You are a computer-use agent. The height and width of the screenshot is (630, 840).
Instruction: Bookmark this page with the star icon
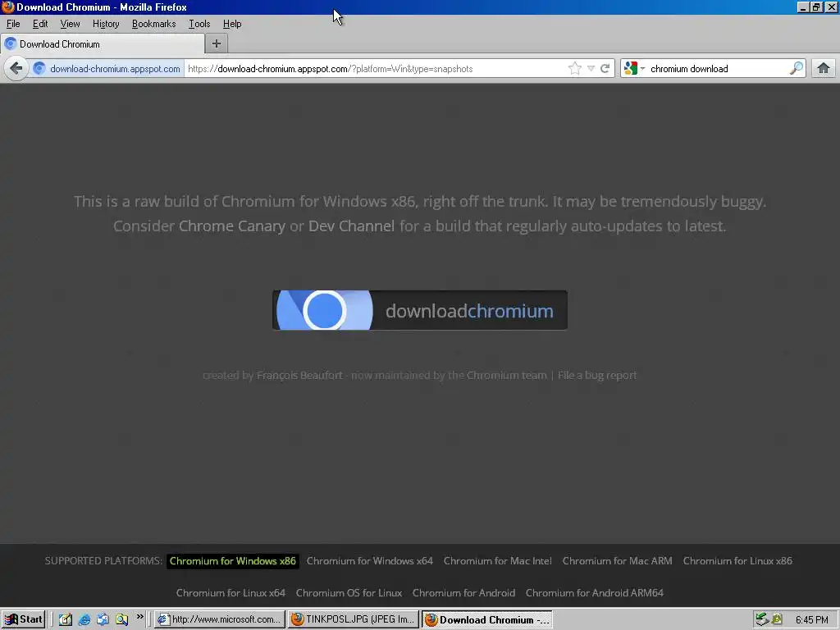(x=575, y=69)
